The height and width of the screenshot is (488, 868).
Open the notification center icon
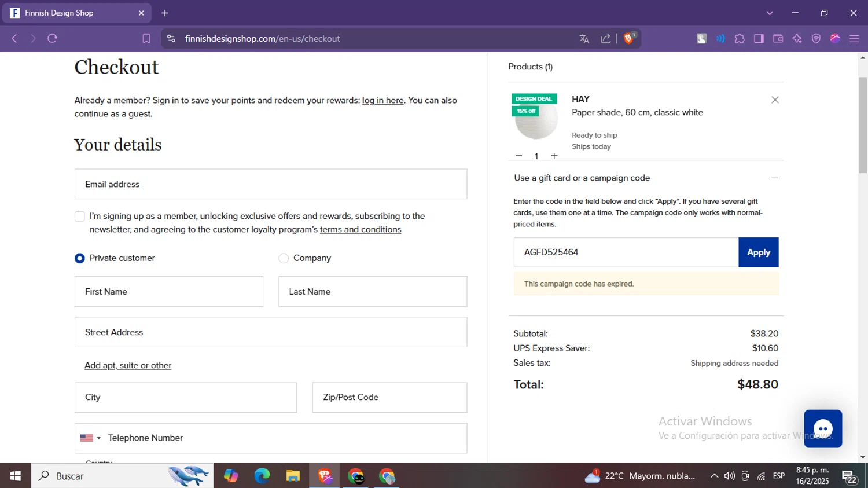pos(849,476)
